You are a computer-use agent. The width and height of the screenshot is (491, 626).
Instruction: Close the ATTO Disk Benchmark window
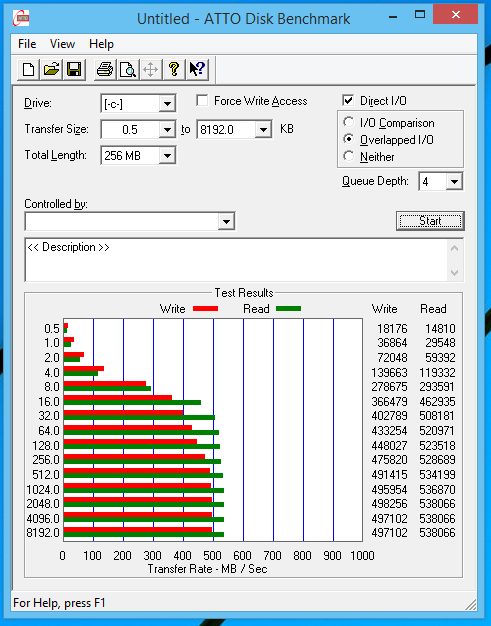point(455,15)
